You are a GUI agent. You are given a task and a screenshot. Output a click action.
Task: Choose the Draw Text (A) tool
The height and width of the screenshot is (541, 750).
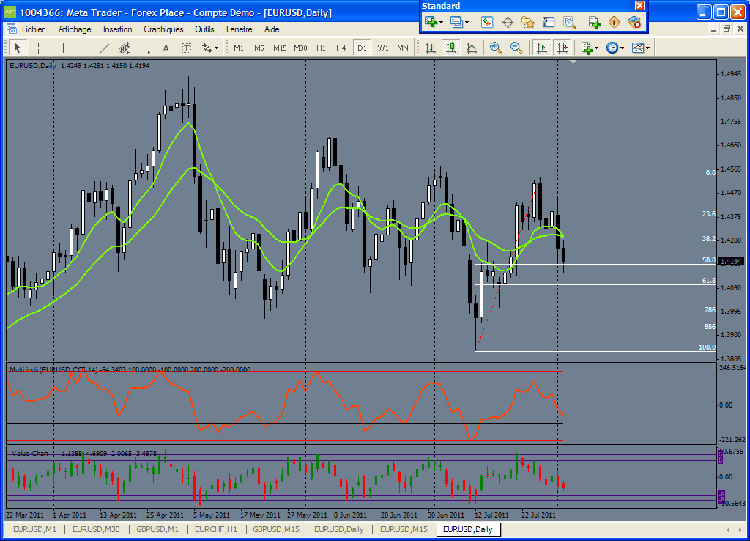pyautogui.click(x=165, y=48)
